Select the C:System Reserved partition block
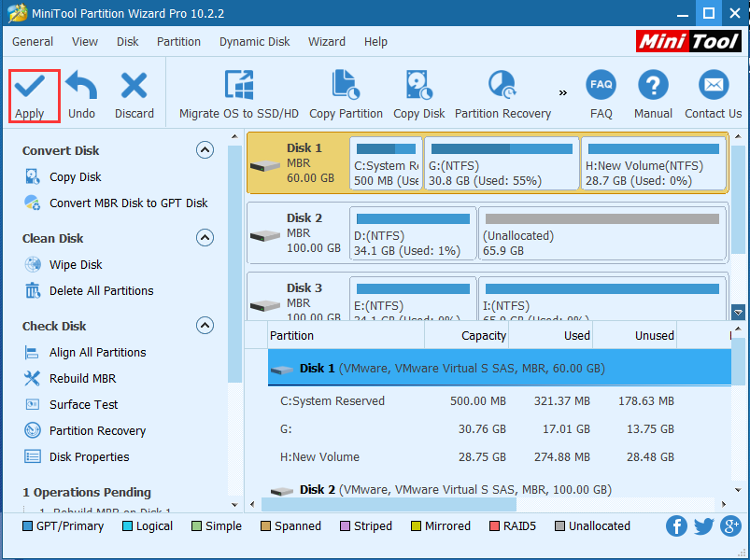This screenshot has width=750, height=560. (386, 163)
